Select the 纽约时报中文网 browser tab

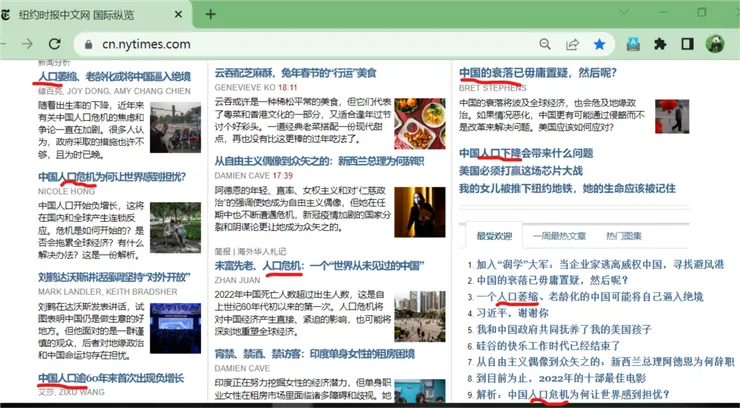(92, 15)
